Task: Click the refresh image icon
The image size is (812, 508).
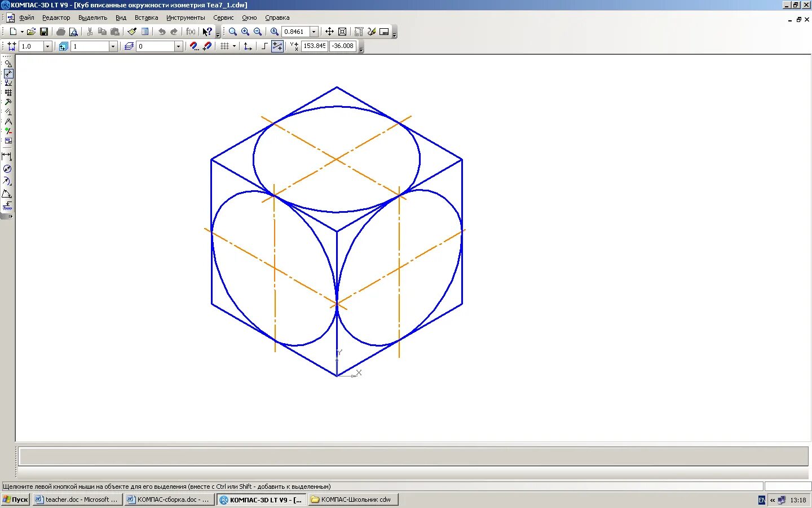Action: [372, 32]
